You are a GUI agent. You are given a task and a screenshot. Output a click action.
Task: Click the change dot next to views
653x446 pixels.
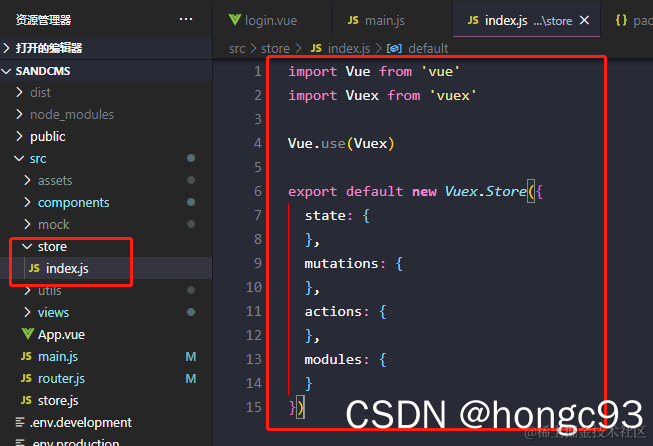(x=191, y=312)
